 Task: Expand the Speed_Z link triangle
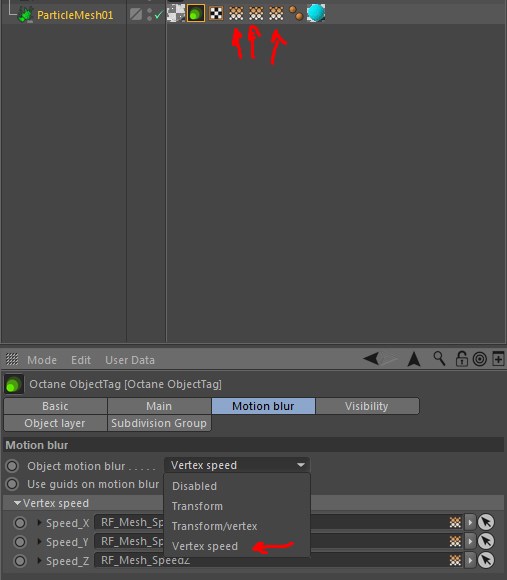tap(39, 560)
